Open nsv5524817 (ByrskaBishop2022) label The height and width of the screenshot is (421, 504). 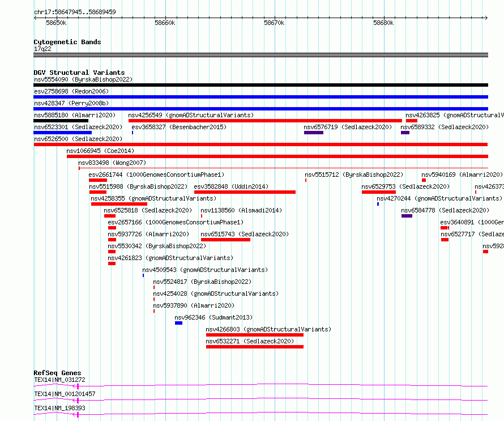coord(202,282)
